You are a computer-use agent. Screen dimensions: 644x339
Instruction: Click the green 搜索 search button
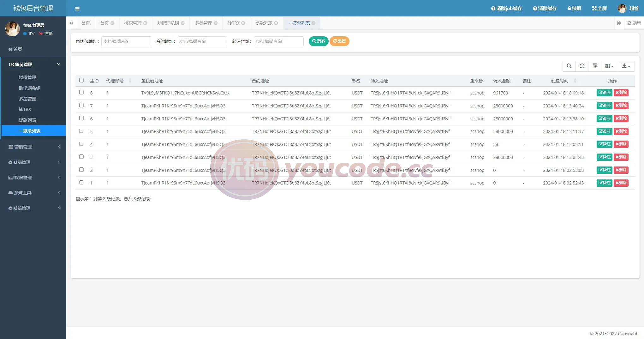point(319,41)
